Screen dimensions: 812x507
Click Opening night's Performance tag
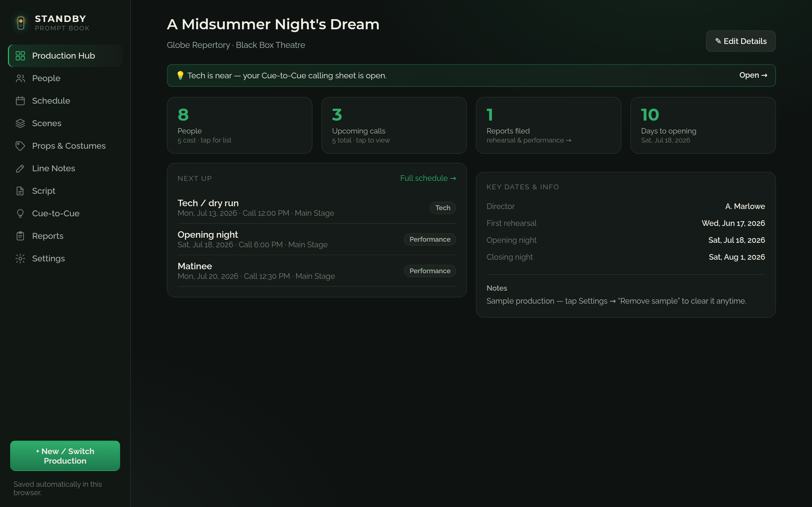click(x=429, y=239)
